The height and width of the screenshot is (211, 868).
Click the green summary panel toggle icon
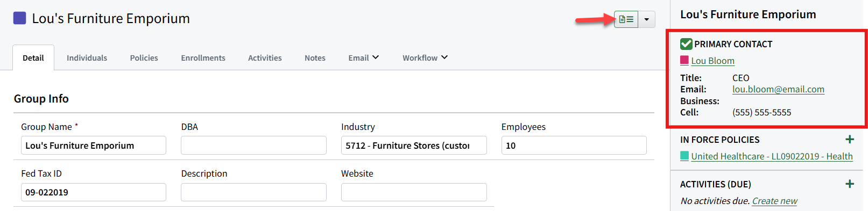point(626,19)
